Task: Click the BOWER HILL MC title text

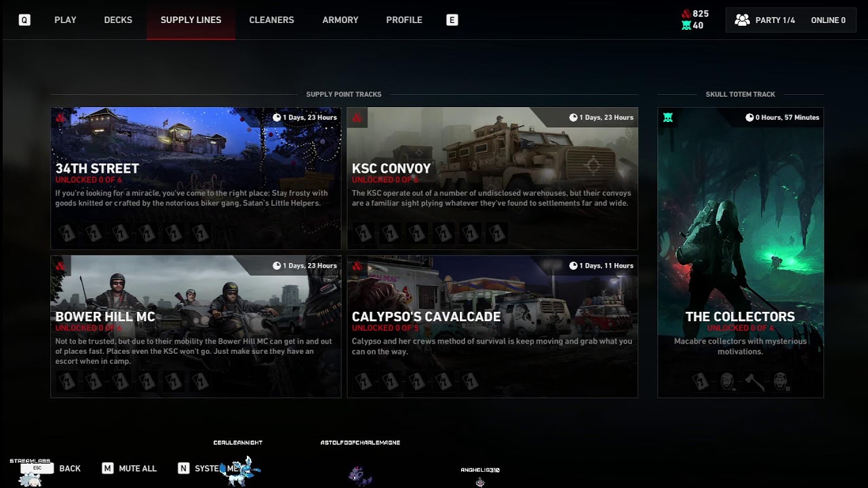Action: [x=105, y=317]
